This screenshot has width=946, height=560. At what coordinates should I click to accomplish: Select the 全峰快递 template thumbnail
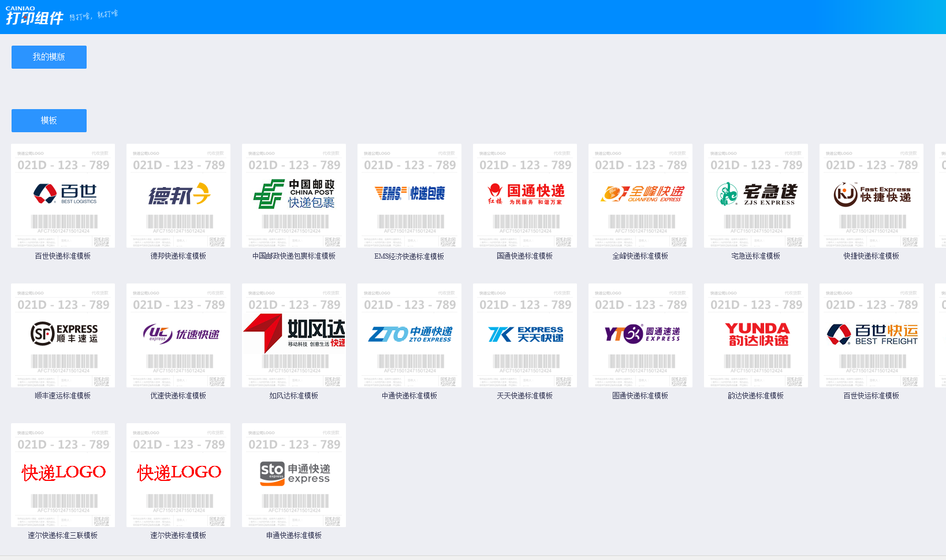(x=640, y=196)
